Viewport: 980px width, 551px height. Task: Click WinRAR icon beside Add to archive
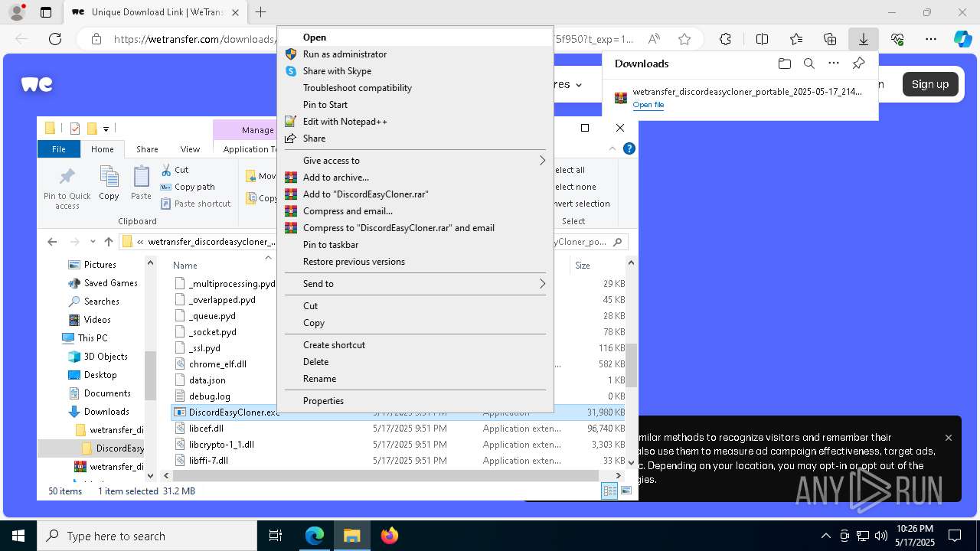[x=290, y=177]
